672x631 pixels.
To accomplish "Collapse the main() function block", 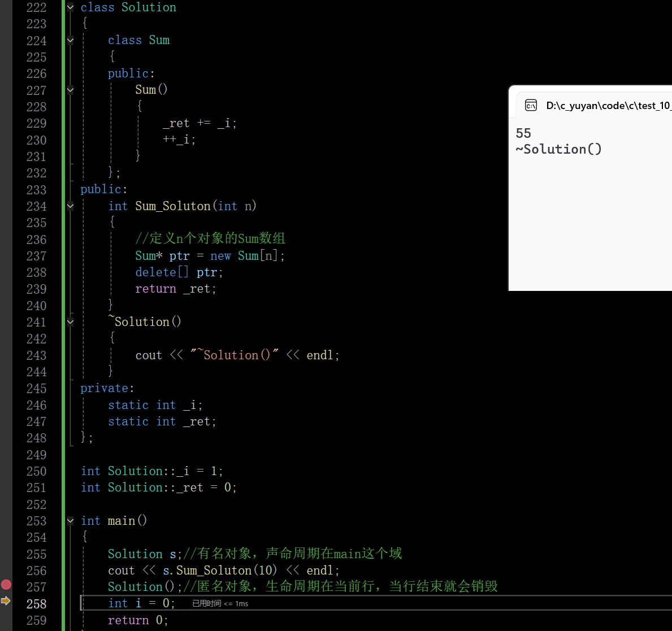I will [70, 521].
